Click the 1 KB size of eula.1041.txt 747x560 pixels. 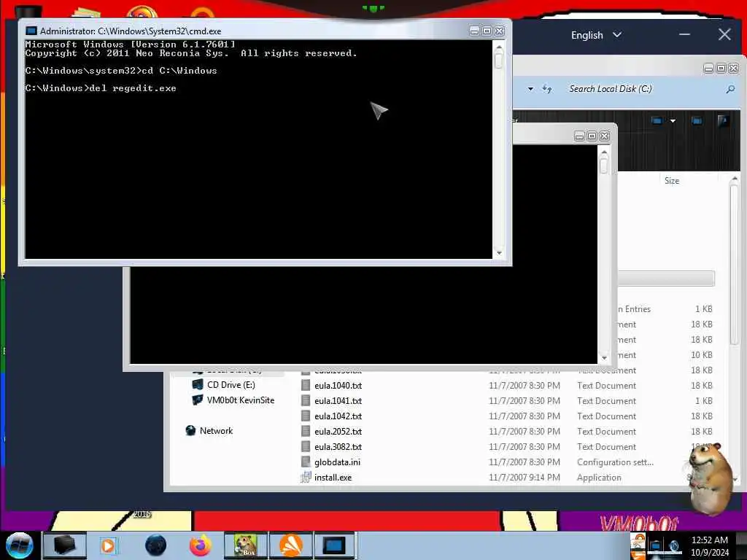704,401
